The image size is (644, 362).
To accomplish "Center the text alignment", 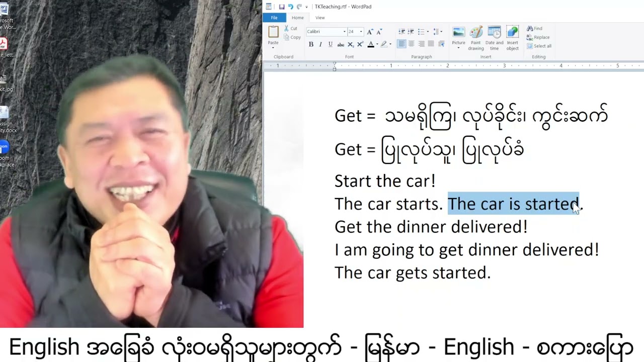I will click(411, 44).
